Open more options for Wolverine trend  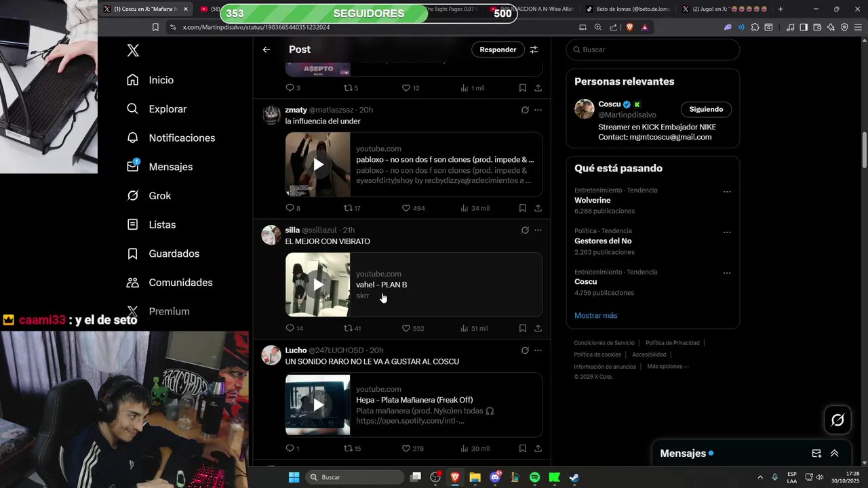[x=727, y=192]
